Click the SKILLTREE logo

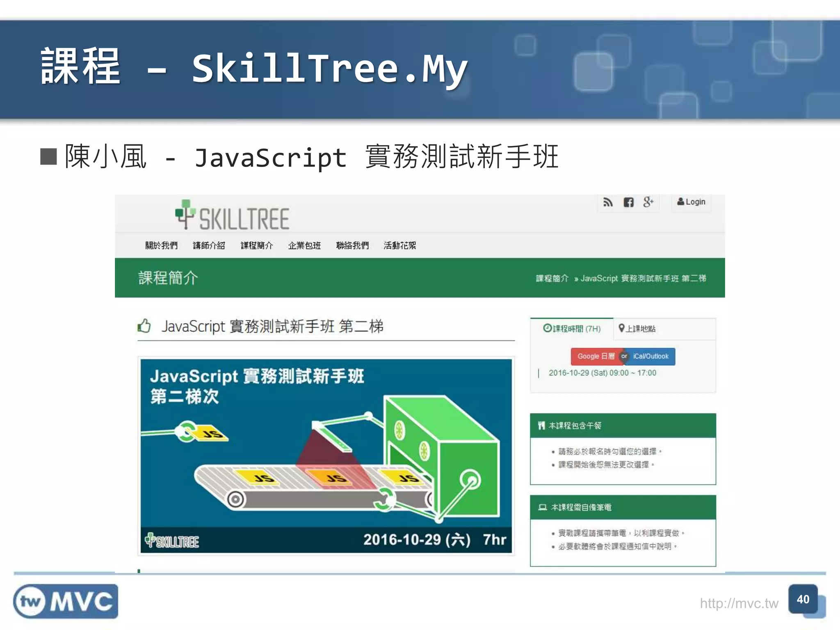tap(232, 215)
